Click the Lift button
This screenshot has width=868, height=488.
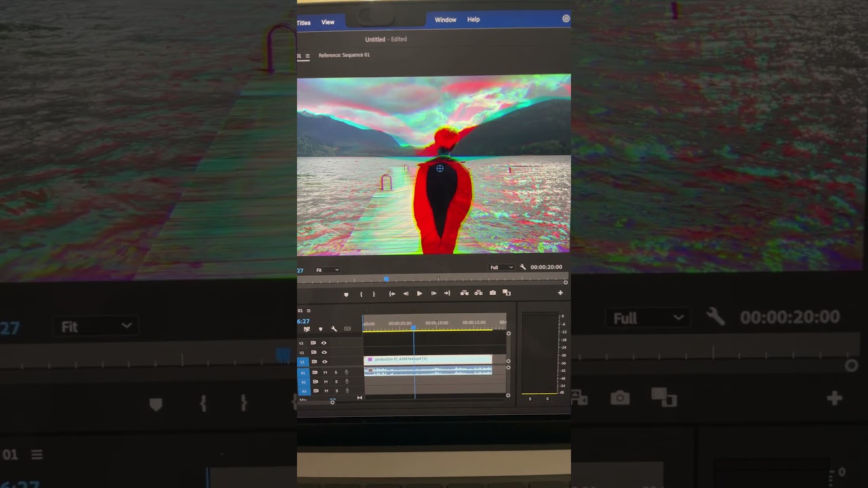point(465,293)
